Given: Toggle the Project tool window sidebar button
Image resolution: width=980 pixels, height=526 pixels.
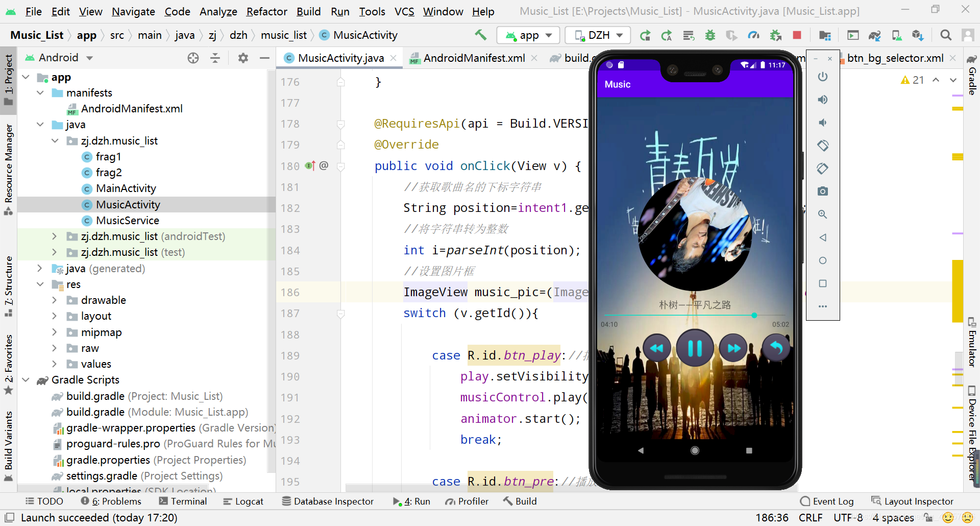Looking at the screenshot, I should point(8,79).
